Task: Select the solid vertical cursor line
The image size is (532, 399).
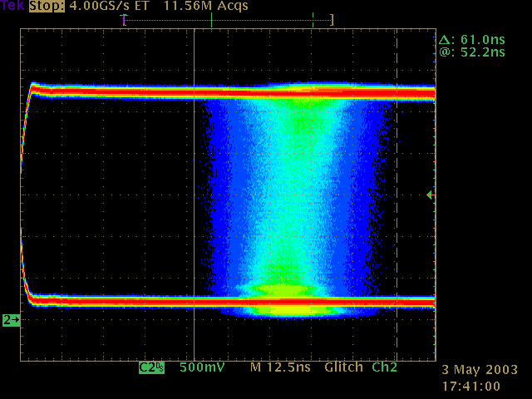Action: [x=194, y=195]
